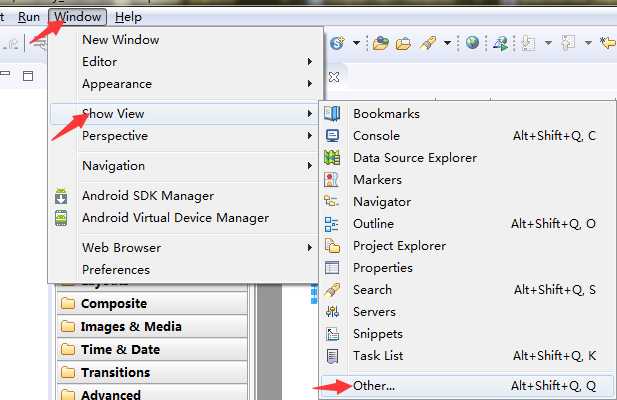Open dropdown beside next annotation icon
Image resolution: width=617 pixels, height=400 pixels.
point(548,42)
